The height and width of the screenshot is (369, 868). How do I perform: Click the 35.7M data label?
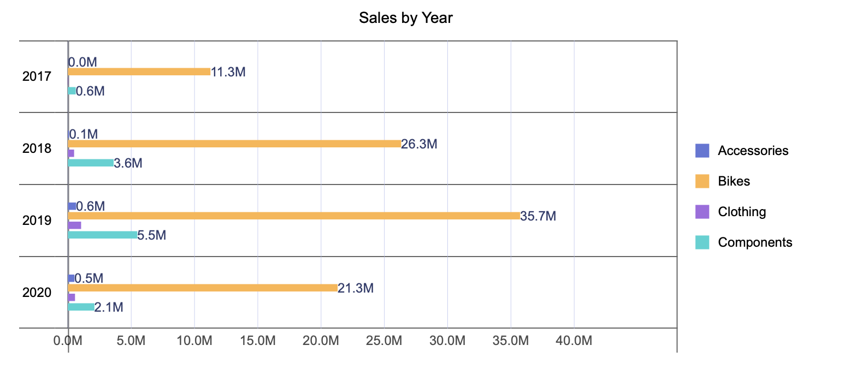[x=538, y=216]
